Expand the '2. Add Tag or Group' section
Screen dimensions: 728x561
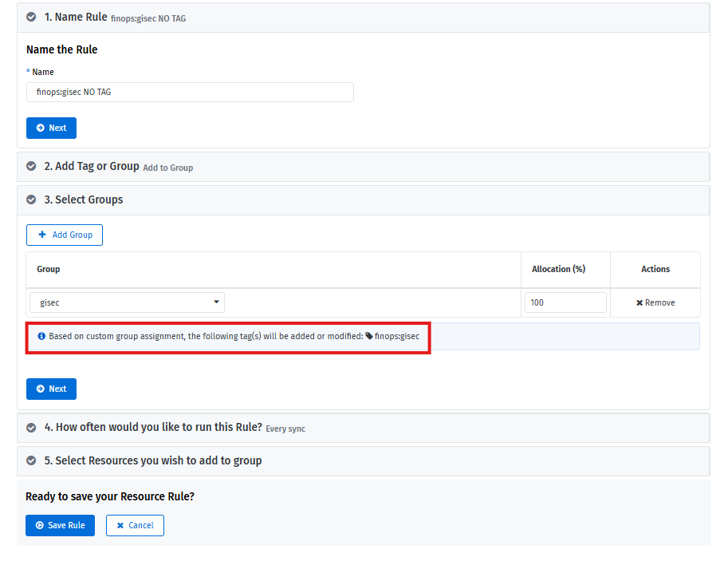(x=92, y=166)
